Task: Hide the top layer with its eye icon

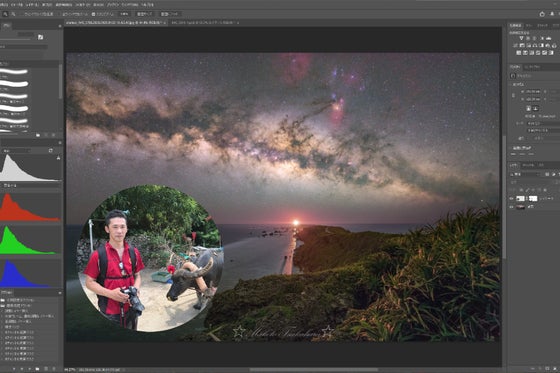Action: coord(512,198)
